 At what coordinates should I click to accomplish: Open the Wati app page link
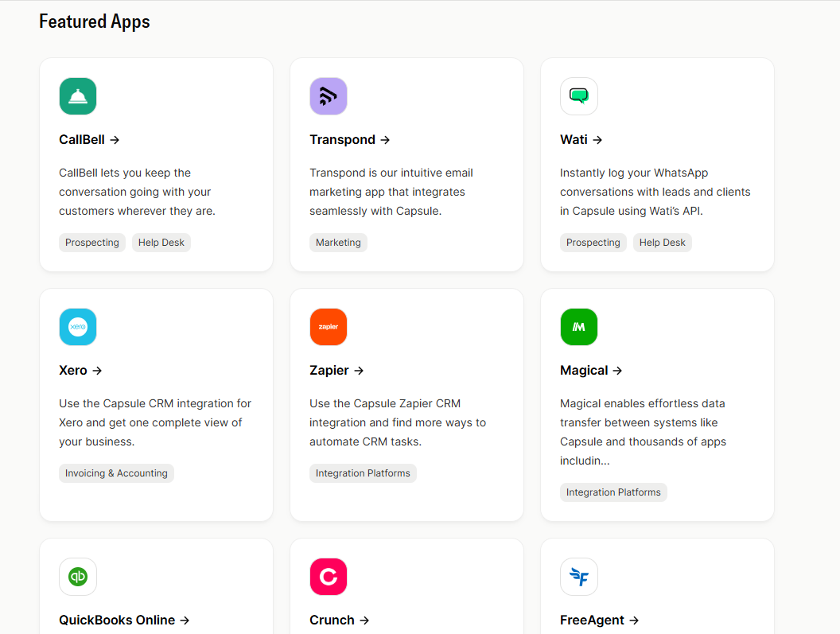point(581,140)
